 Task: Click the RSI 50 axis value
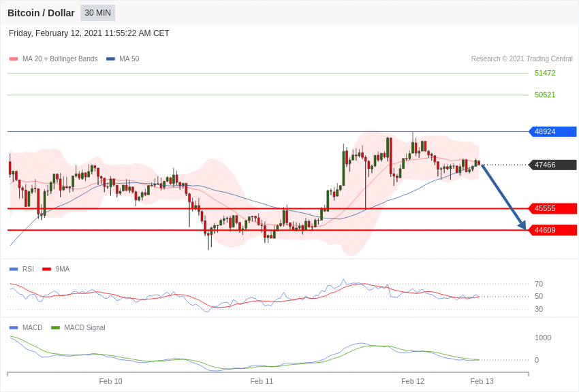pyautogui.click(x=539, y=296)
